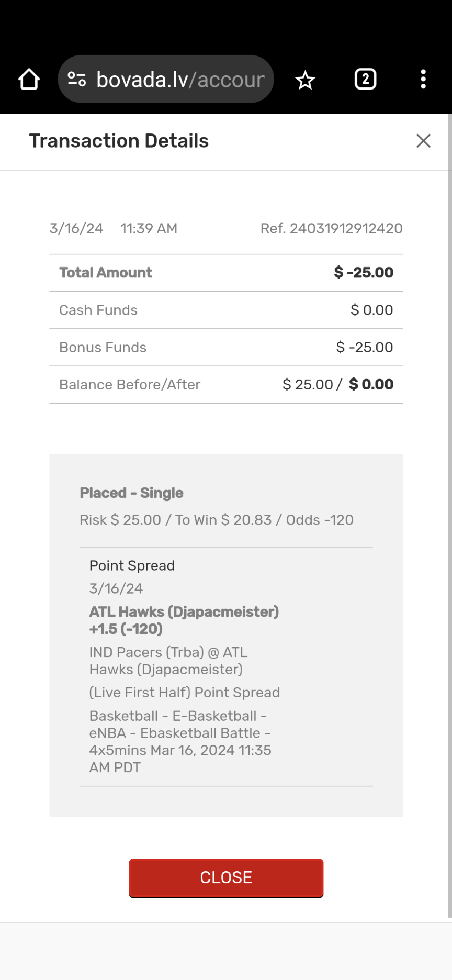Tap the bovada.lv address bar
Image resolution: width=452 pixels, height=980 pixels.
point(180,80)
